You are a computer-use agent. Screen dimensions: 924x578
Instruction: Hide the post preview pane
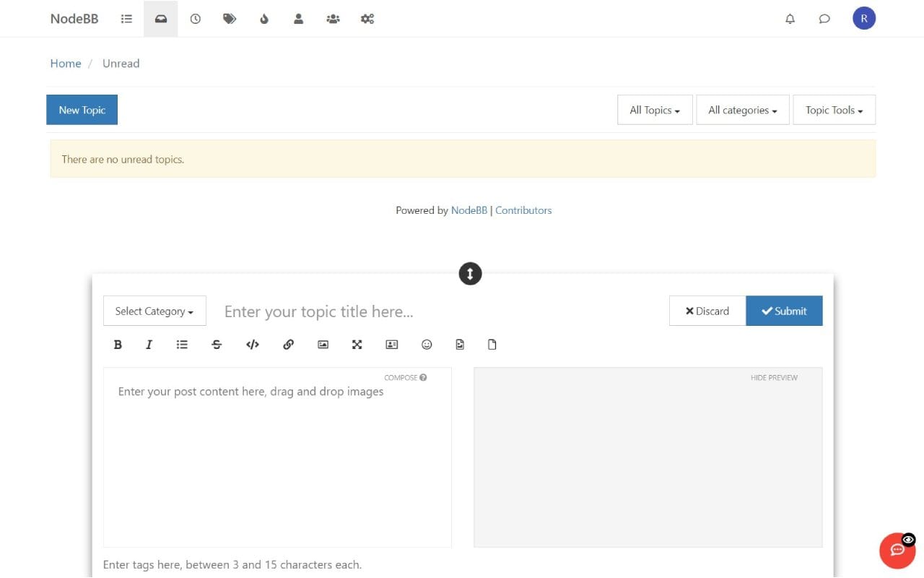(x=773, y=377)
